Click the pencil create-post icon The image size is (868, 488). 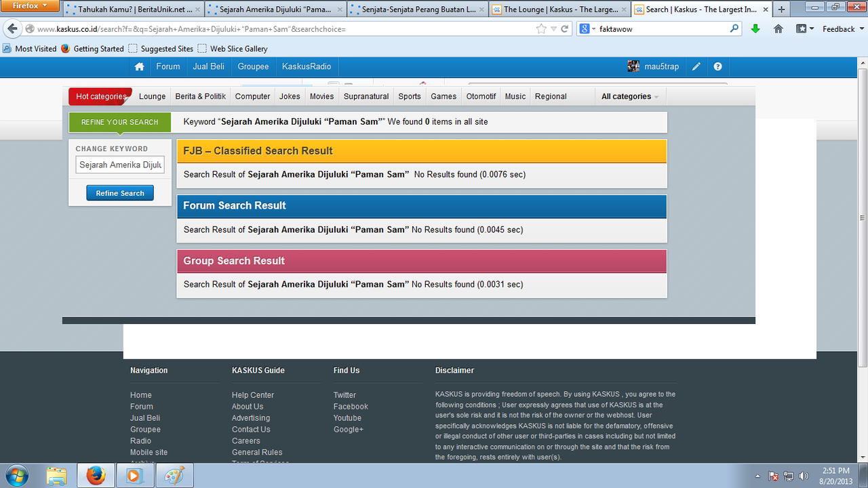(696, 66)
